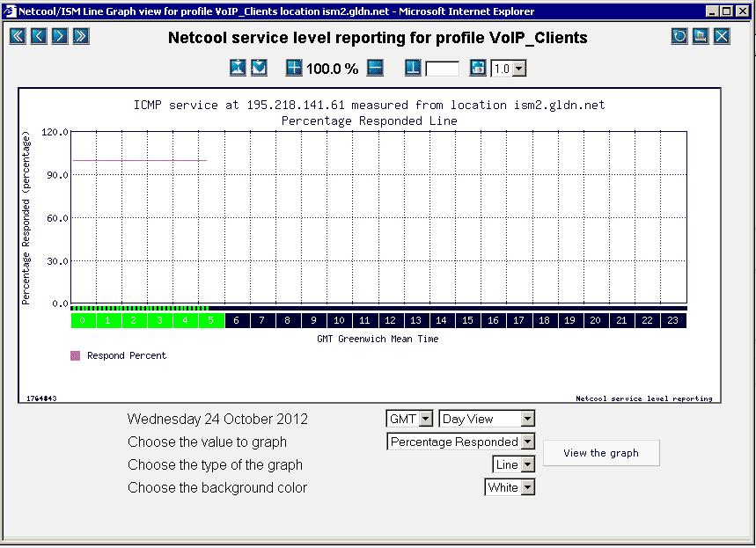
Task: Click the threshold baseline icon before the text box
Action: point(413,68)
